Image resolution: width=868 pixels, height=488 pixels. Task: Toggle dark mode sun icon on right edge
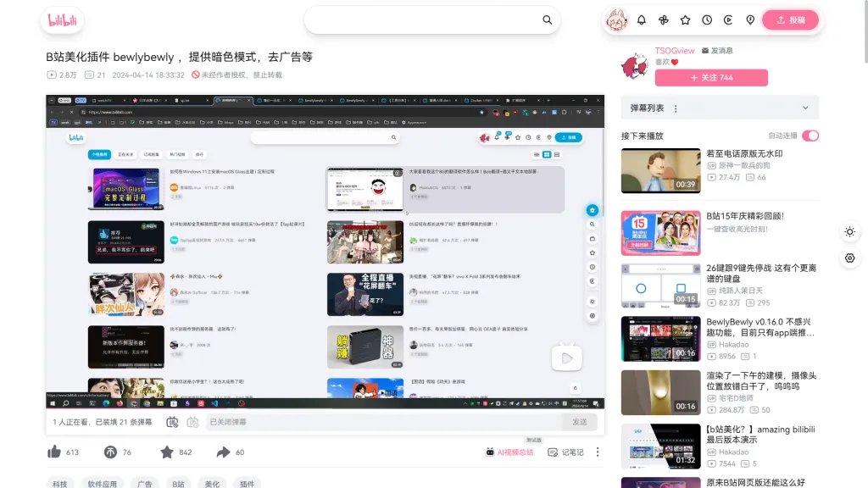coord(849,232)
